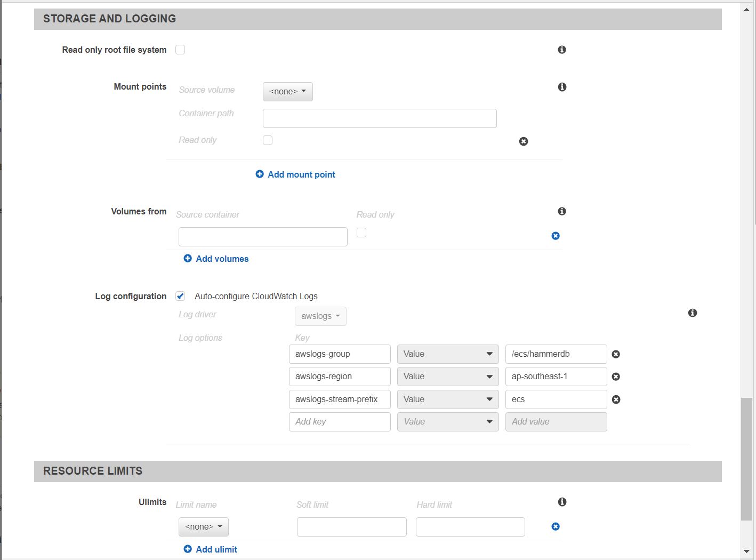Delete the awslogs-group log option
756x560 pixels.
(616, 354)
